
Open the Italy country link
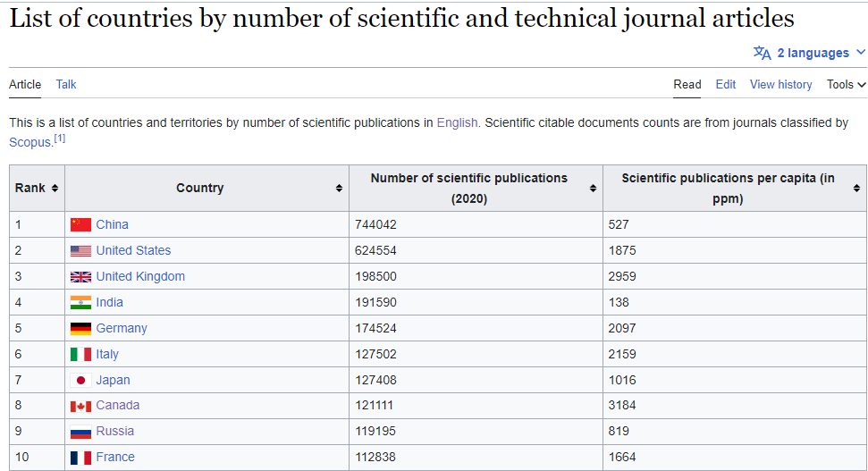tap(107, 354)
